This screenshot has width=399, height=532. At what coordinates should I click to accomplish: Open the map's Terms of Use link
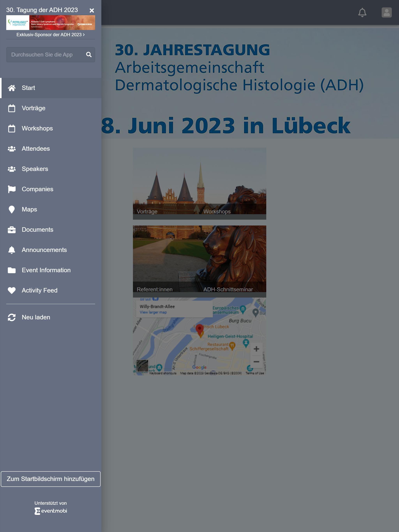point(255,373)
